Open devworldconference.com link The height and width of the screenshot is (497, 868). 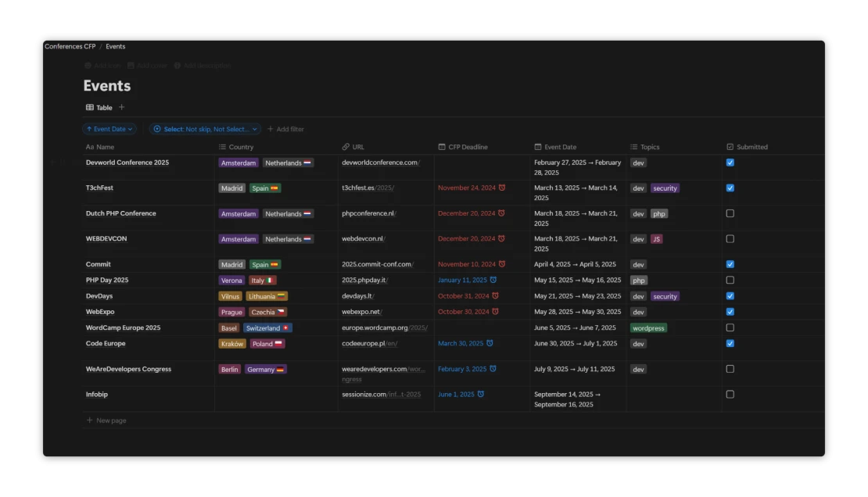(381, 163)
